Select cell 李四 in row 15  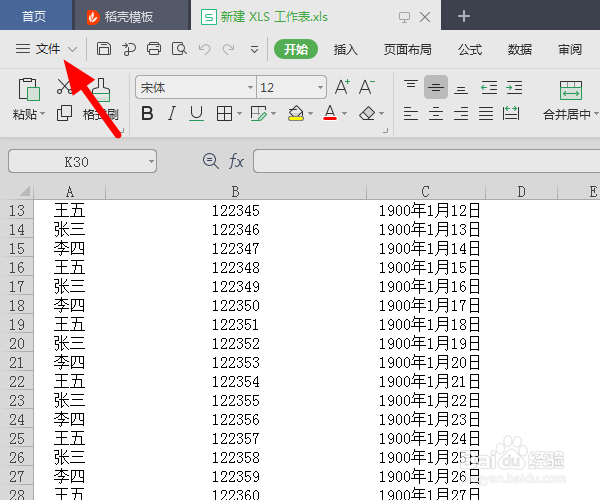click(69, 248)
